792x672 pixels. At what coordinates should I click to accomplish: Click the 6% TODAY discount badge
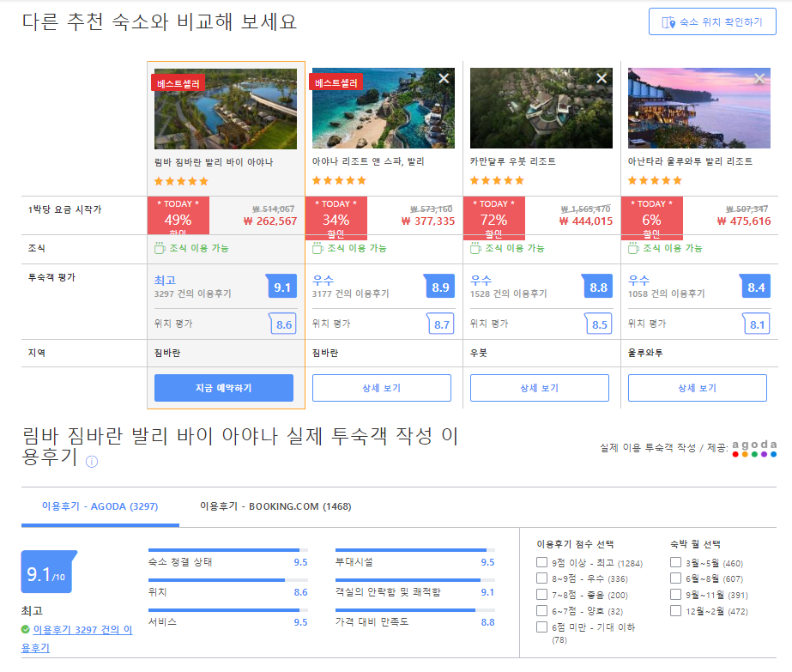click(x=651, y=217)
